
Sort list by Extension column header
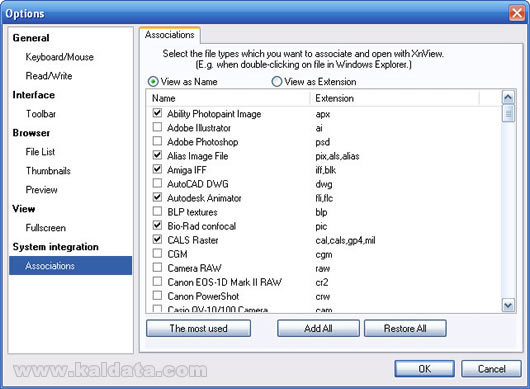point(395,98)
